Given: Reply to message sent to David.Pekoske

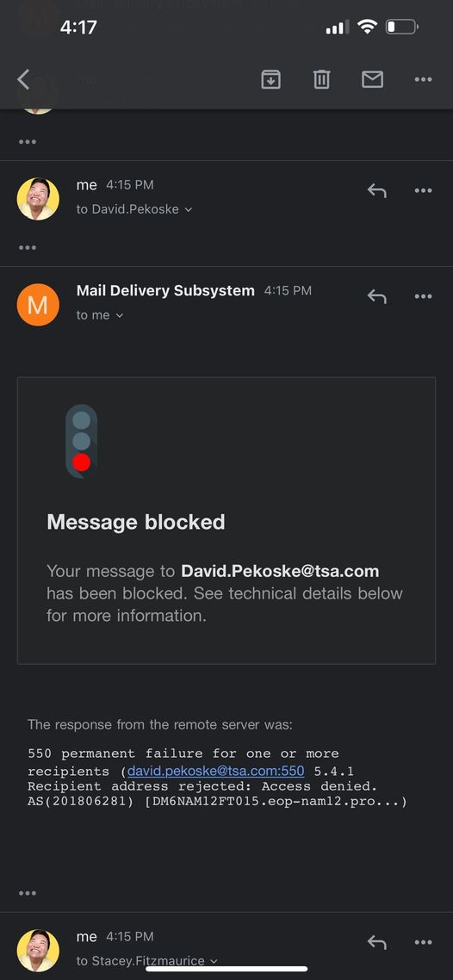Looking at the screenshot, I should 376,190.
